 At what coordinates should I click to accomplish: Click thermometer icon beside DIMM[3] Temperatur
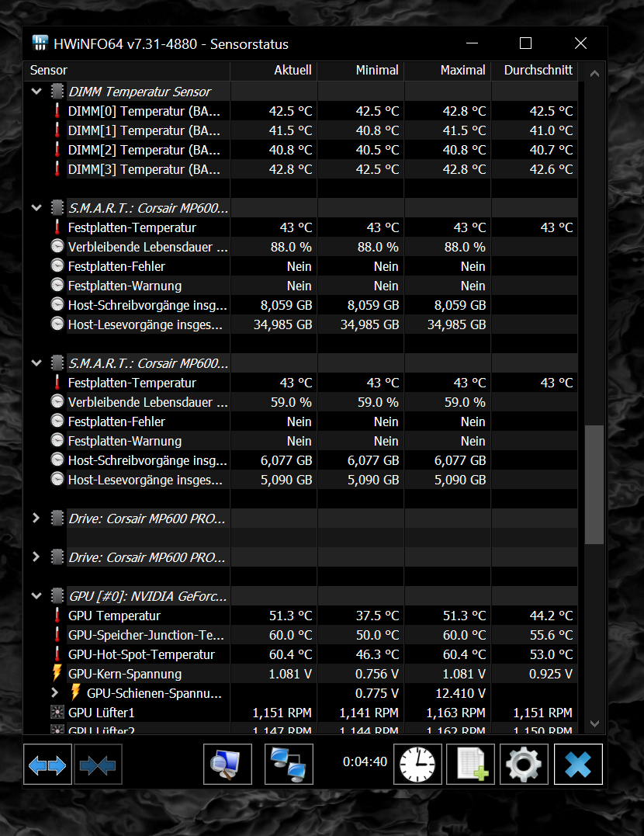(x=57, y=169)
